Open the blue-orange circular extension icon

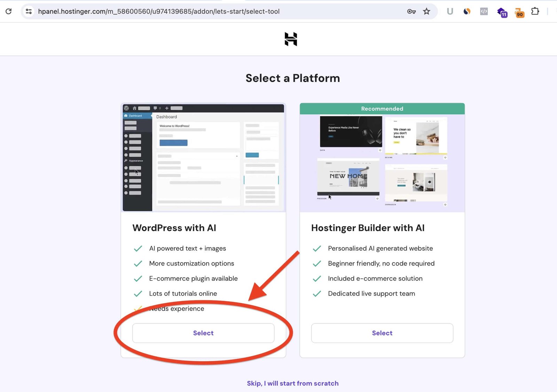click(x=467, y=11)
